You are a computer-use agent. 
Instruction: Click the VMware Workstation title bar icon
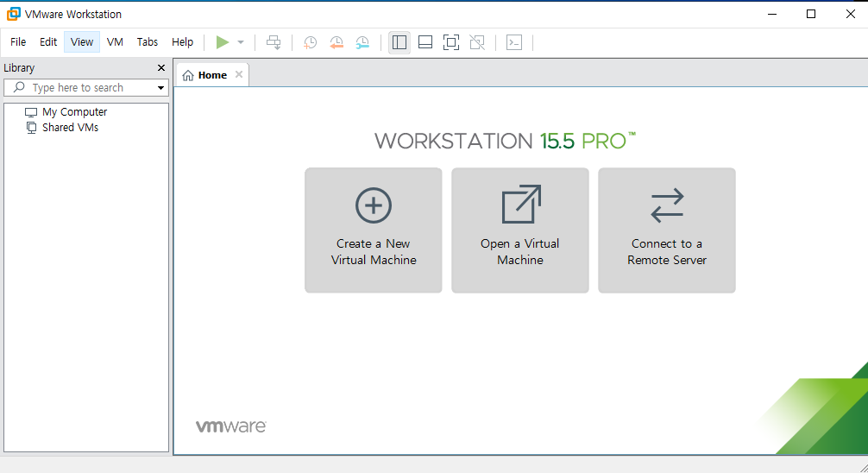(x=13, y=14)
